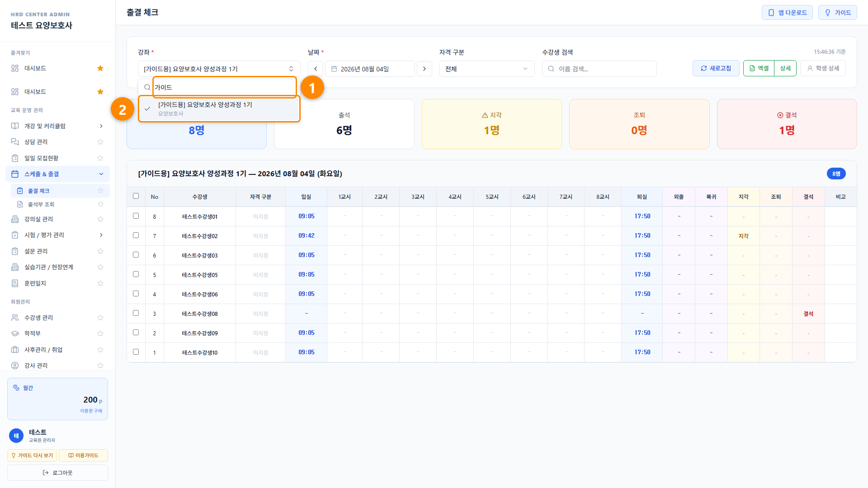Viewport: 868px width, 488px height.
Task: Click the 실습기관 / 현장연계 icon
Action: click(x=15, y=267)
